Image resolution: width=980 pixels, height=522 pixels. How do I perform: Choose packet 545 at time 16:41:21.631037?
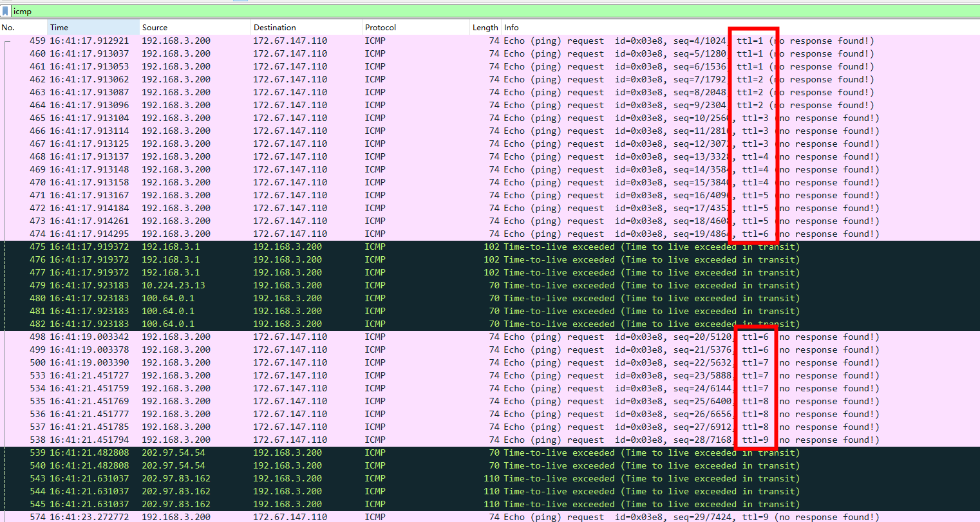click(x=490, y=504)
